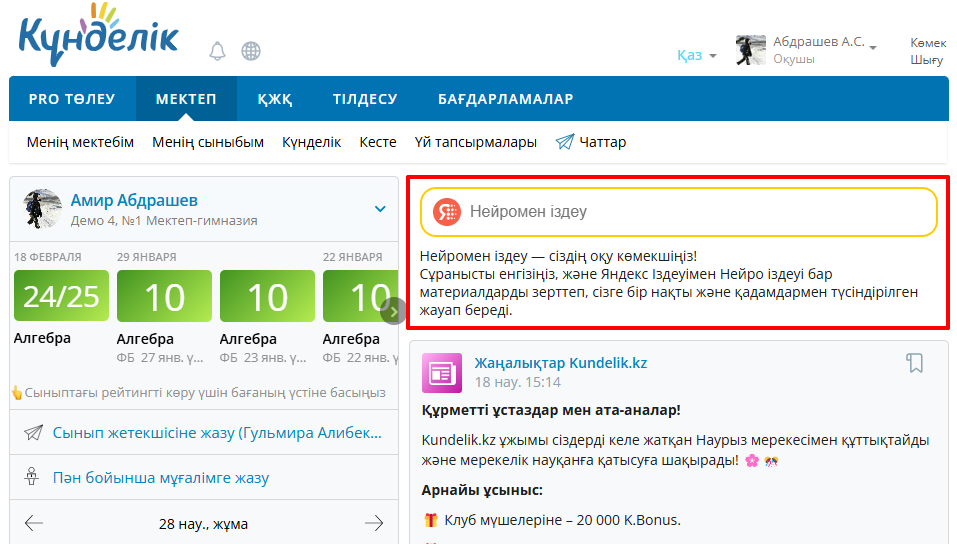Click the Нейромен іздеу search field
This screenshot has height=544, width=957.
pos(690,212)
